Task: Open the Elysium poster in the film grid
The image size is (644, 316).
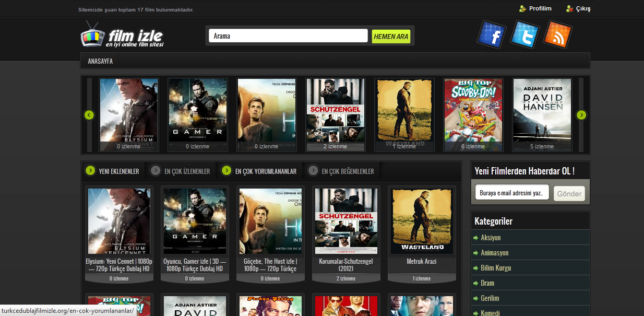Action: (x=119, y=221)
